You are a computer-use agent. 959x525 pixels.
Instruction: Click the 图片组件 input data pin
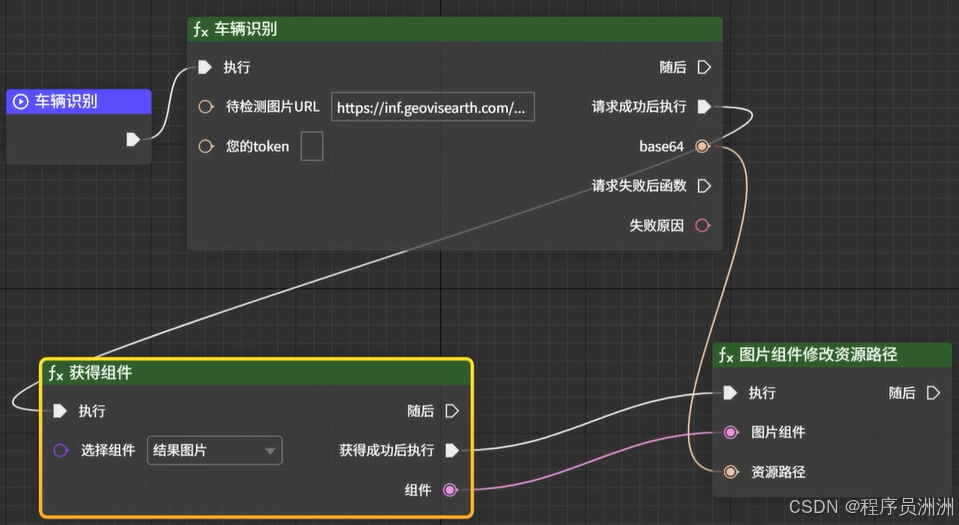click(730, 433)
